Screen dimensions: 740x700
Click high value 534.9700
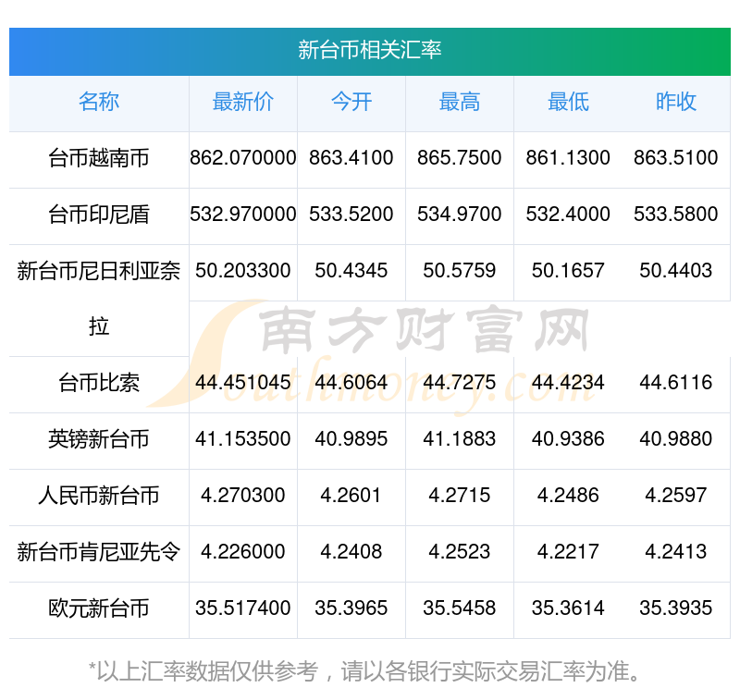459,215
